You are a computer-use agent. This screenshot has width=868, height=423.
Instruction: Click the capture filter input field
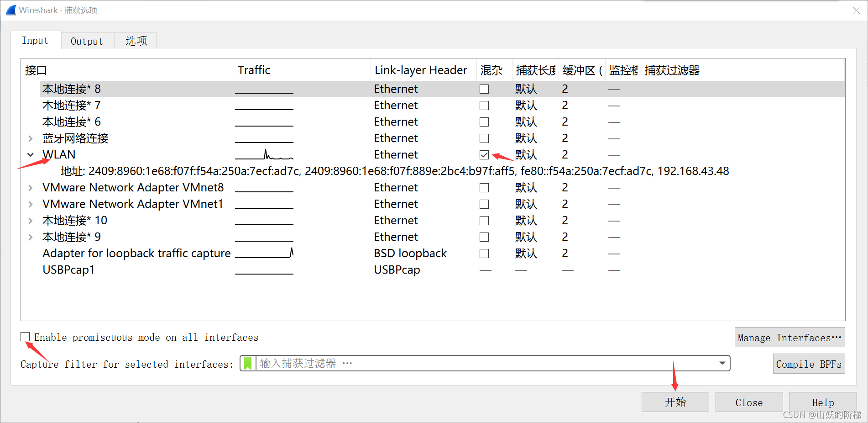[485, 364]
